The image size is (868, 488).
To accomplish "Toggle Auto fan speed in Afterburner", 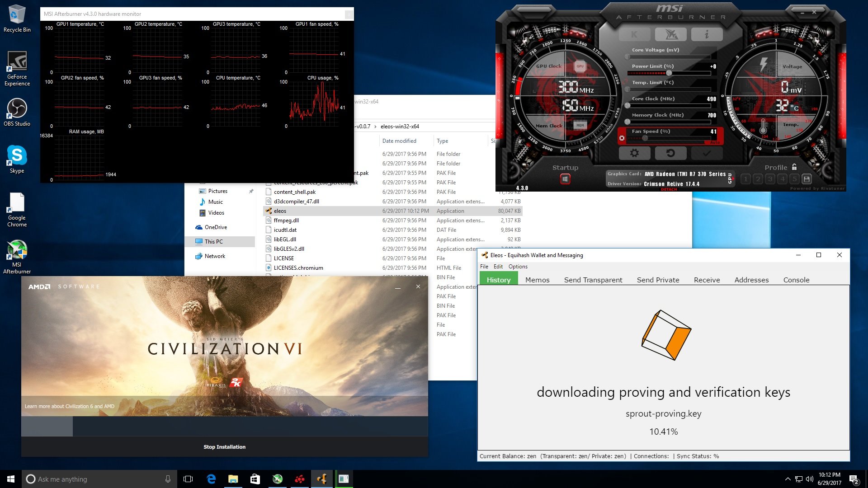I will 715,142.
